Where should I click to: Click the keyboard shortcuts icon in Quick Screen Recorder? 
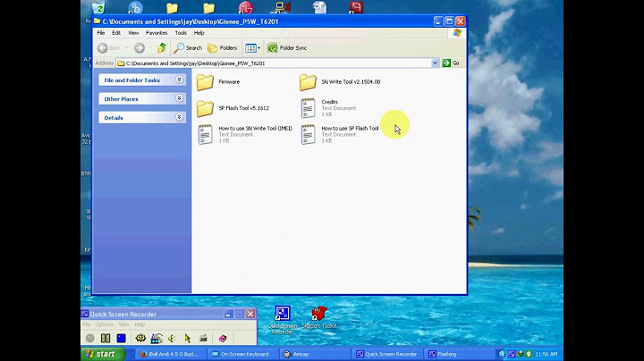point(203,339)
